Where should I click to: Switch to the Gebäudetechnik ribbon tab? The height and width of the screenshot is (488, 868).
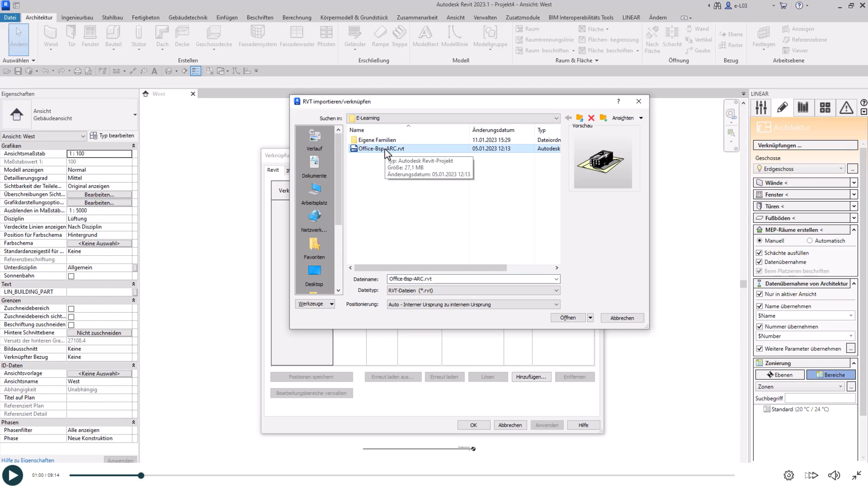pyautogui.click(x=188, y=17)
